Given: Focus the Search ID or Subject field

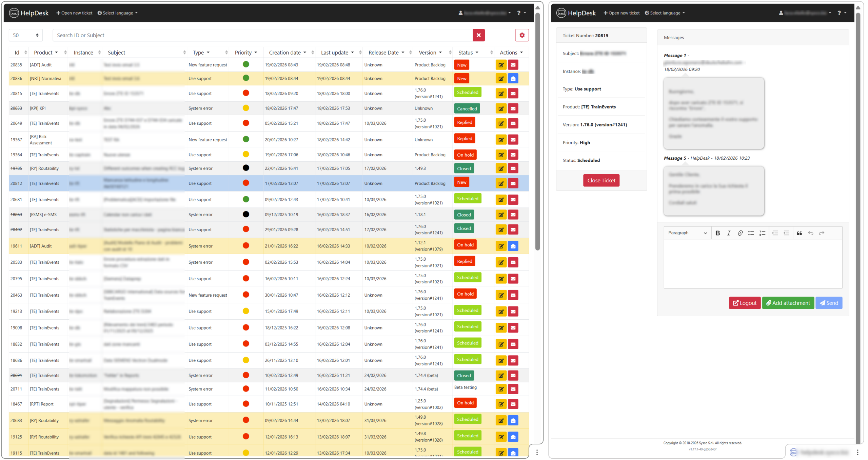Looking at the screenshot, I should pyautogui.click(x=262, y=35).
